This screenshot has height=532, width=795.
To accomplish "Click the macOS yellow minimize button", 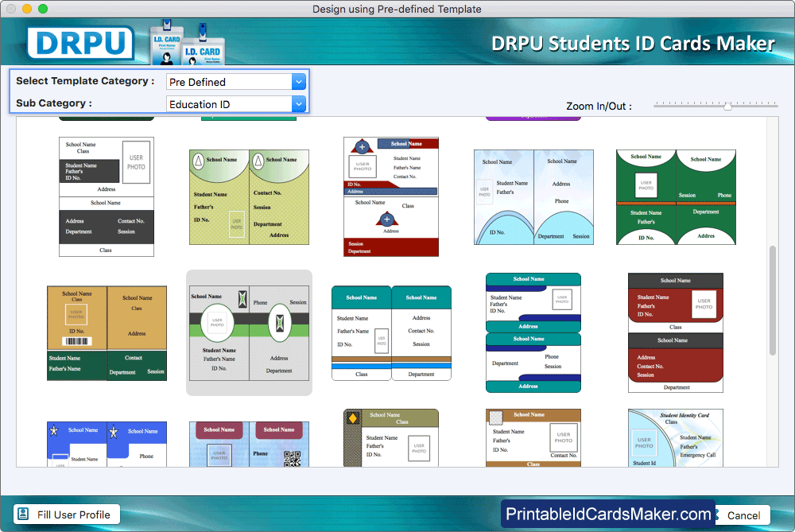I will [27, 9].
